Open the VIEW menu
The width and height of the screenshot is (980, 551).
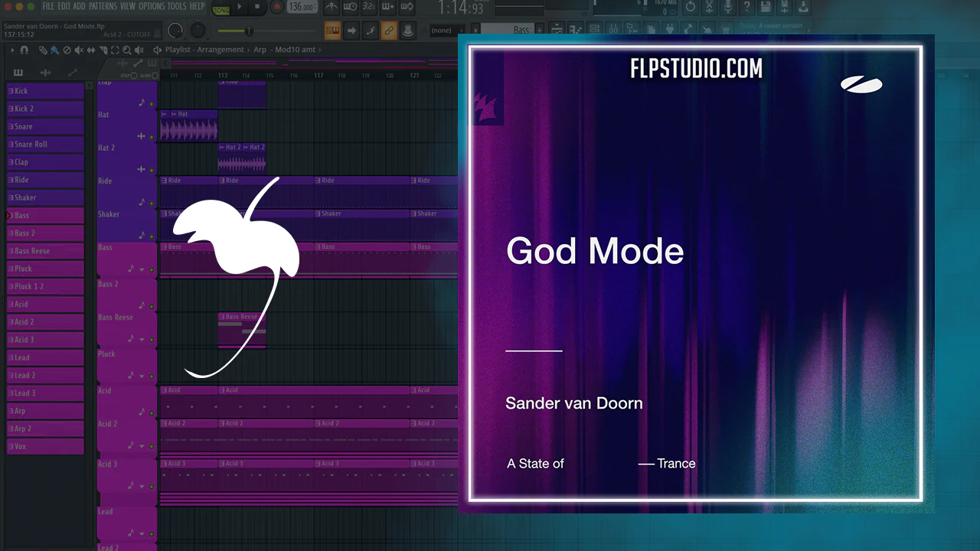click(x=127, y=6)
